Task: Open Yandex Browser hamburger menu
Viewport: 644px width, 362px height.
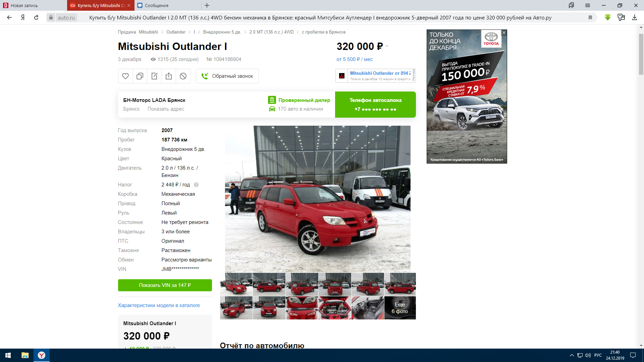Action: [x=588, y=5]
